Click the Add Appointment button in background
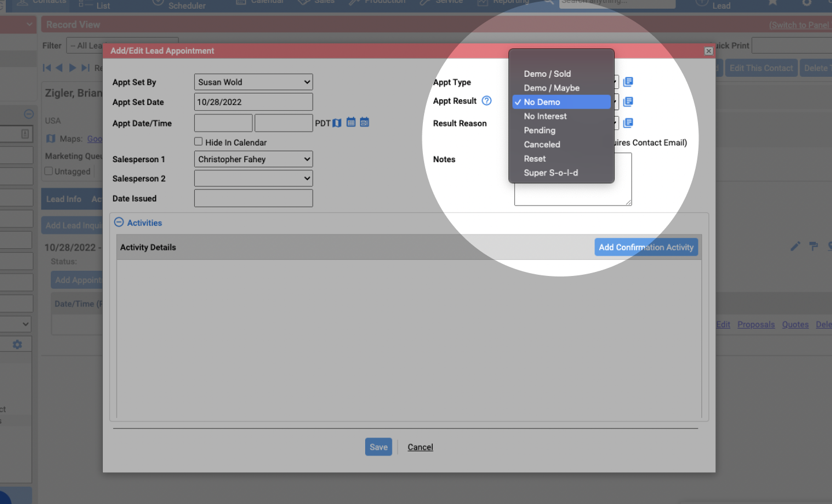This screenshot has width=832, height=504. pyautogui.click(x=77, y=280)
